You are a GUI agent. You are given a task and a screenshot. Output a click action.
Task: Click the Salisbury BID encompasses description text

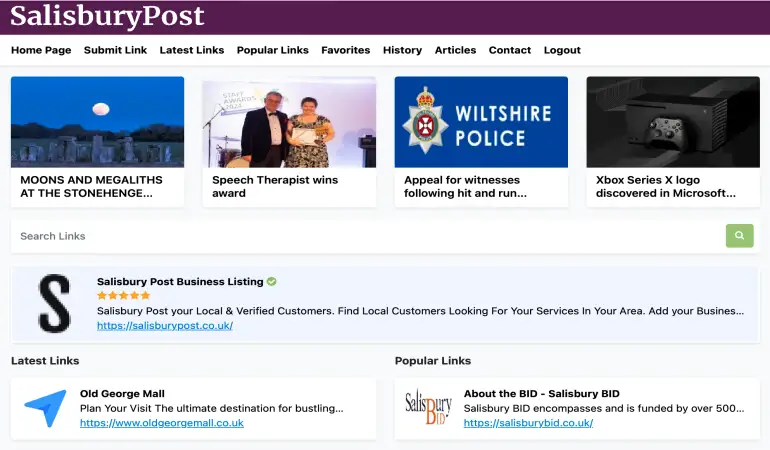[x=604, y=408]
